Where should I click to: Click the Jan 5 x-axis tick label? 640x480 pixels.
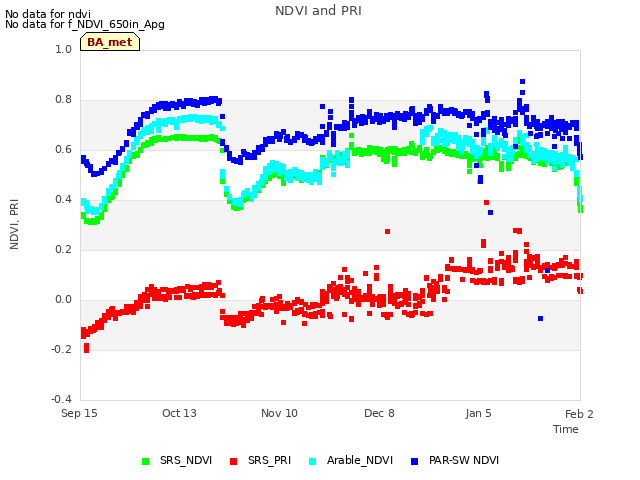pyautogui.click(x=478, y=413)
